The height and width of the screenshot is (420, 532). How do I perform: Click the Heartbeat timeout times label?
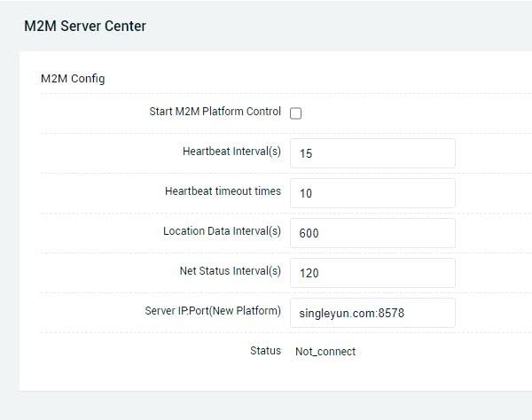[223, 191]
